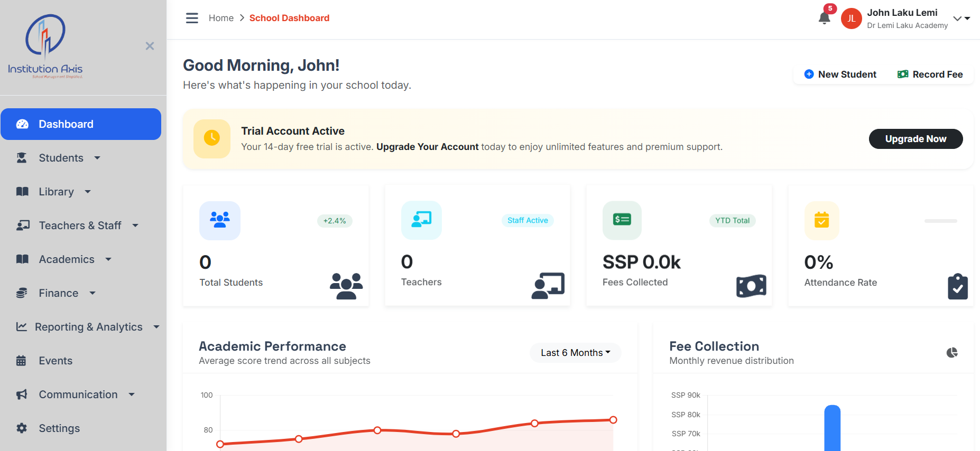Click the Upgrade Now button
This screenshot has height=451, width=980.
(916, 139)
